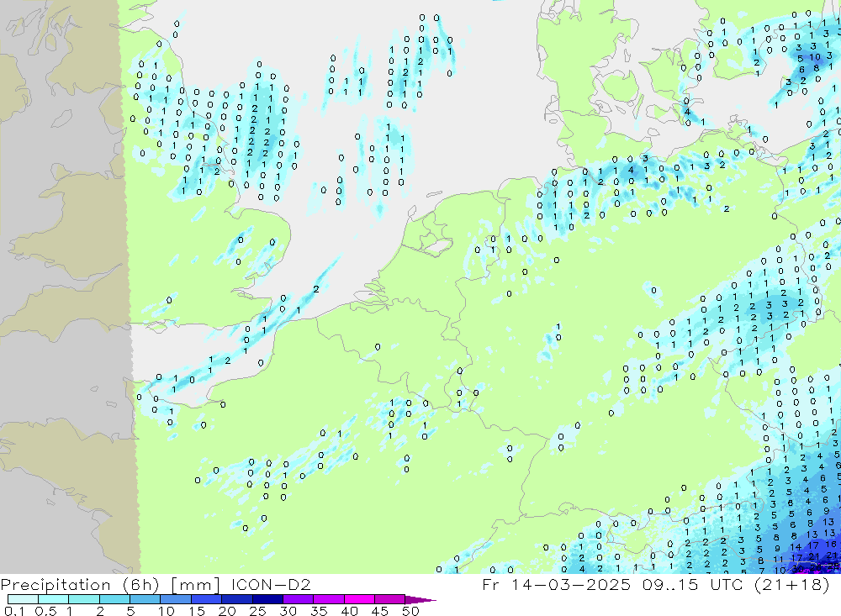
Task: Click the above-50 mm arrow on legend
Action: [420, 599]
